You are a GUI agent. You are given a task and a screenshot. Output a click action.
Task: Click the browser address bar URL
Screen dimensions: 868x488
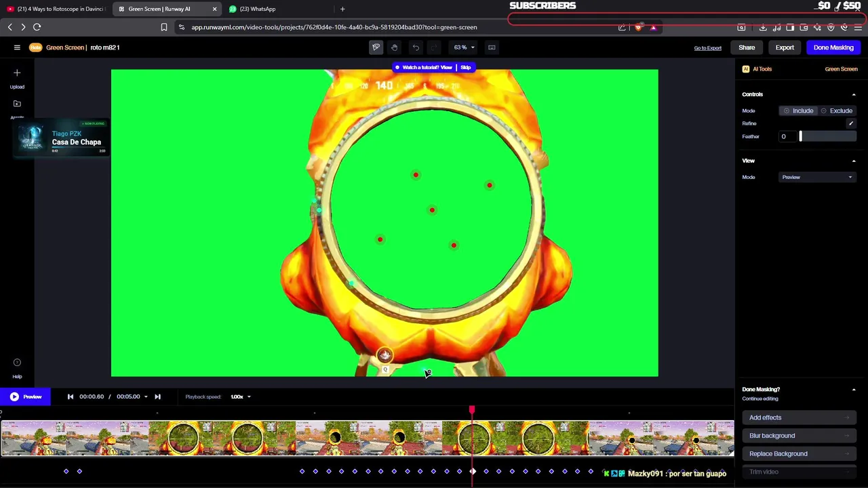(334, 27)
